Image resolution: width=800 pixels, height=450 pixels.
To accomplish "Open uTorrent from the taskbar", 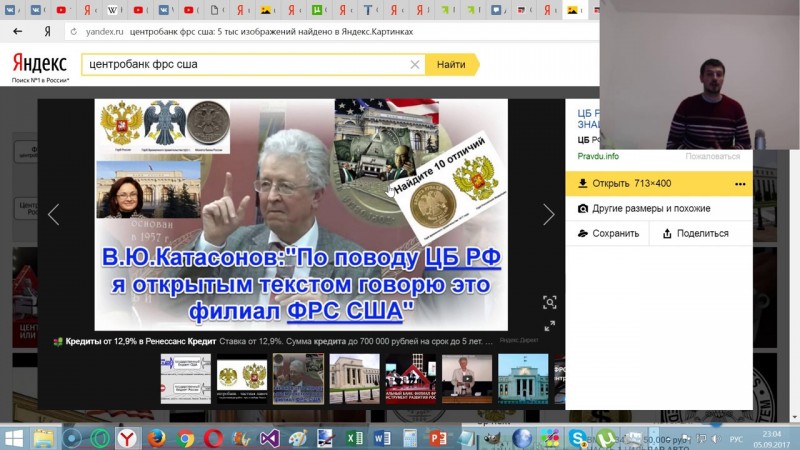I will pyautogui.click(x=605, y=438).
